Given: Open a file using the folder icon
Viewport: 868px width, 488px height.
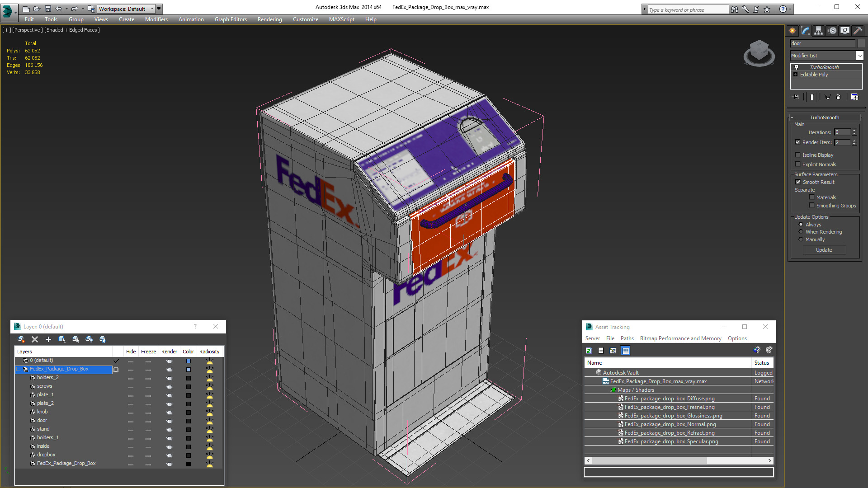Looking at the screenshot, I should click(37, 9).
